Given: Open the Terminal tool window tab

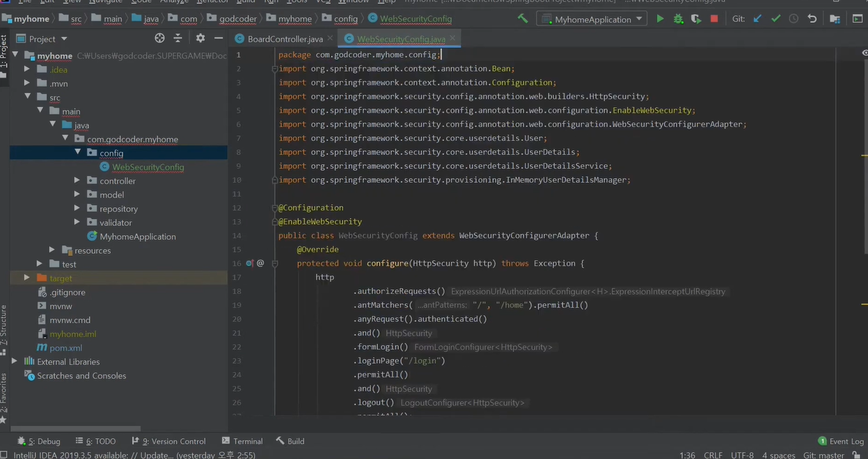Looking at the screenshot, I should point(242,441).
